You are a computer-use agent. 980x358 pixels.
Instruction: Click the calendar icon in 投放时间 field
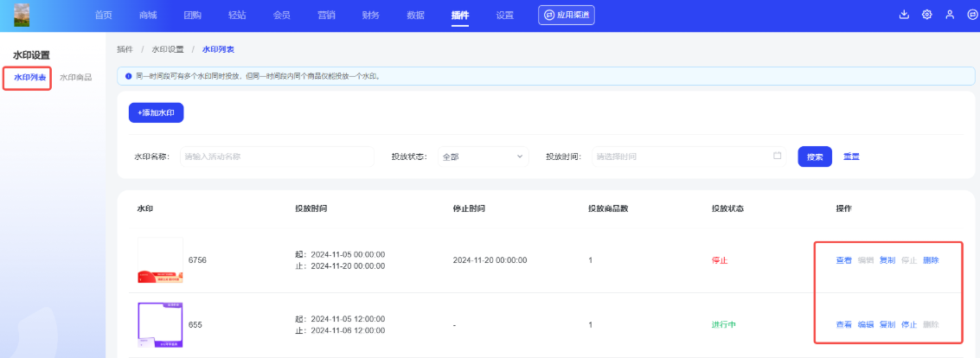coord(777,157)
